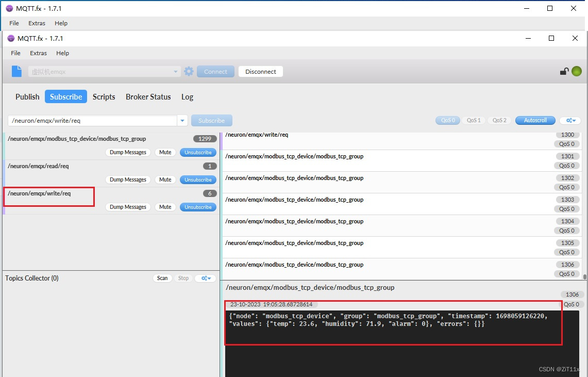Select QoS 1 for subscription
588x377 pixels.
(474, 120)
